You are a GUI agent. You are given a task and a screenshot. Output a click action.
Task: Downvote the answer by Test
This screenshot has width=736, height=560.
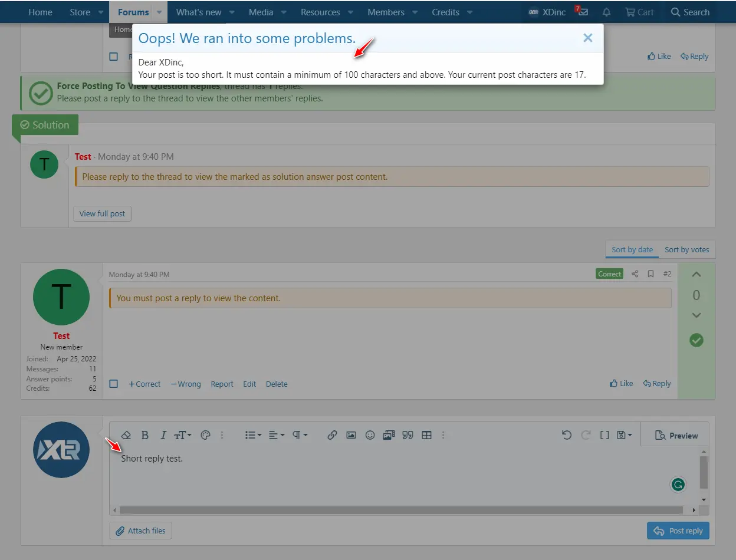tap(696, 315)
